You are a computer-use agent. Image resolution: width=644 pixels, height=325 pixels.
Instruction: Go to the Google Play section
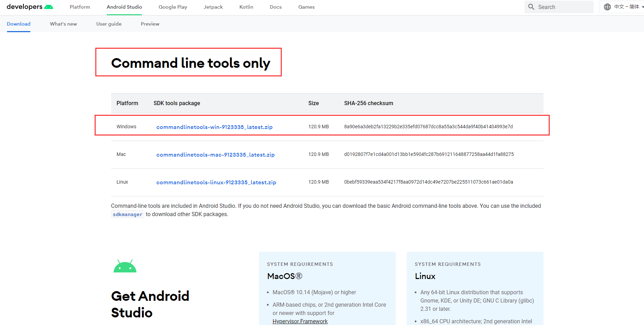[x=173, y=7]
